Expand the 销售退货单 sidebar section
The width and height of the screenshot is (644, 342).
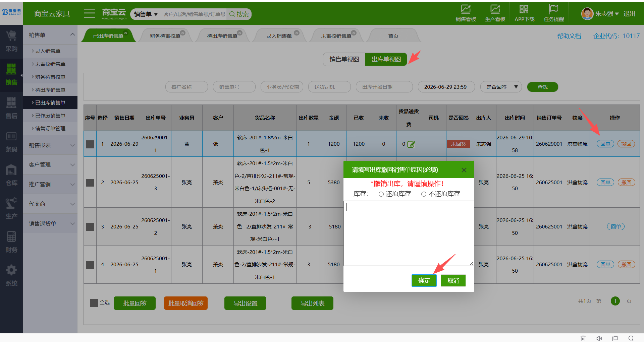tap(72, 223)
